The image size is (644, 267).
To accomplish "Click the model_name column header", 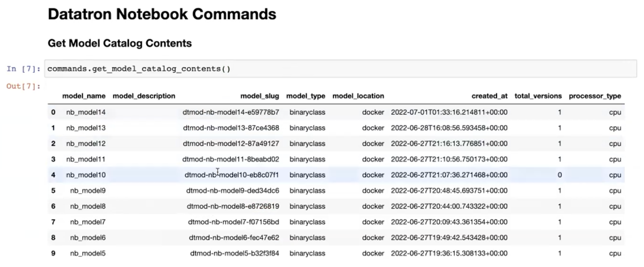I will tap(84, 96).
